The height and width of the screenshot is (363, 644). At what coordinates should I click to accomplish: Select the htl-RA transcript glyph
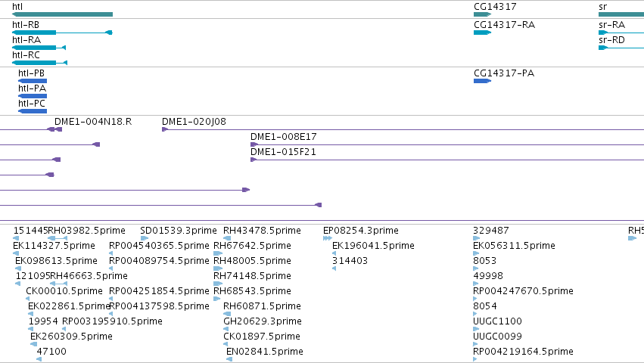39,48
